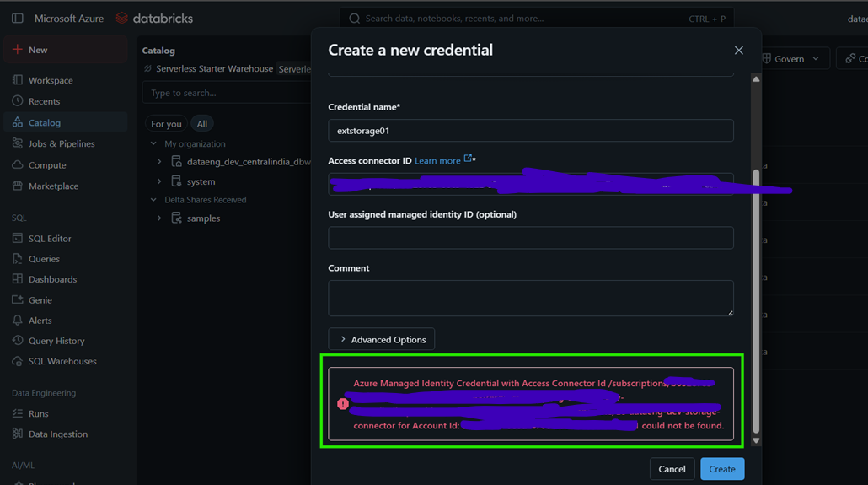Screen dimensions: 868x485
Task: Click the dialog scrollbar up arrow
Action: point(756,79)
